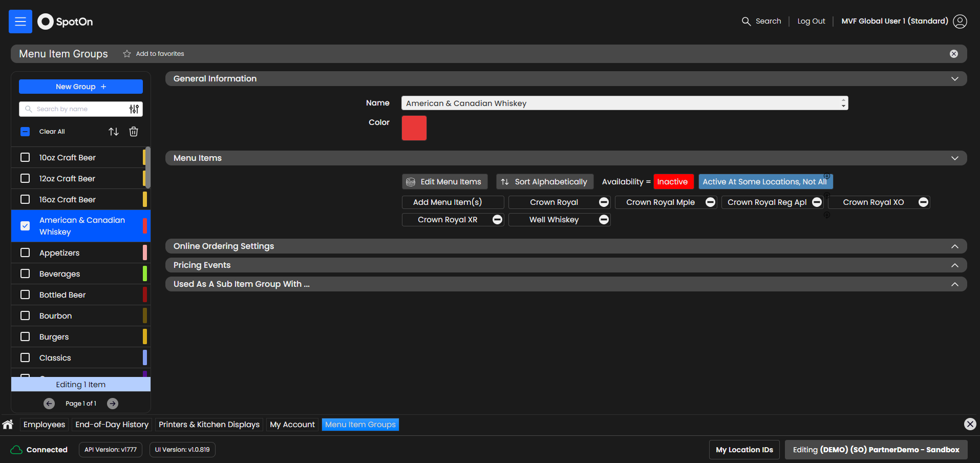The image size is (980, 463).
Task: Go to the previous page arrow
Action: (49, 404)
